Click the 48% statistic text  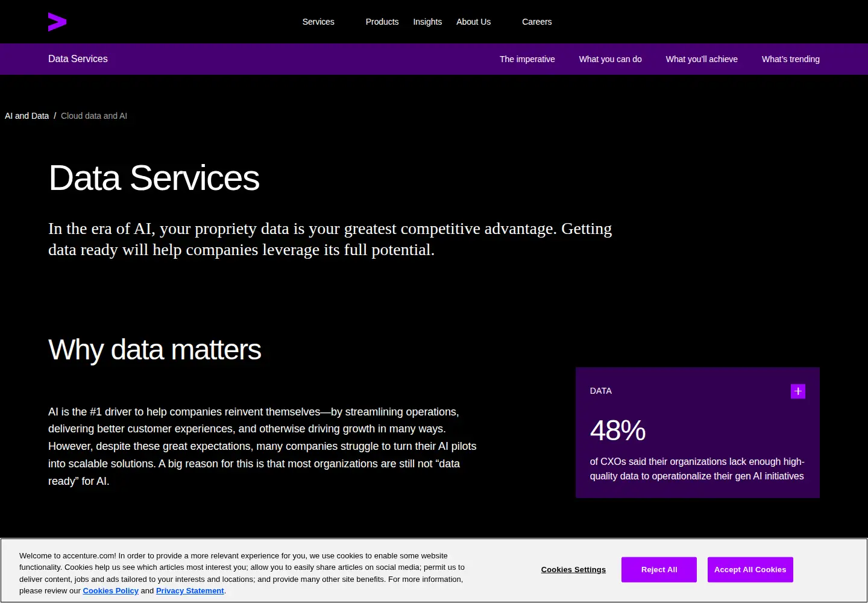[x=618, y=431]
